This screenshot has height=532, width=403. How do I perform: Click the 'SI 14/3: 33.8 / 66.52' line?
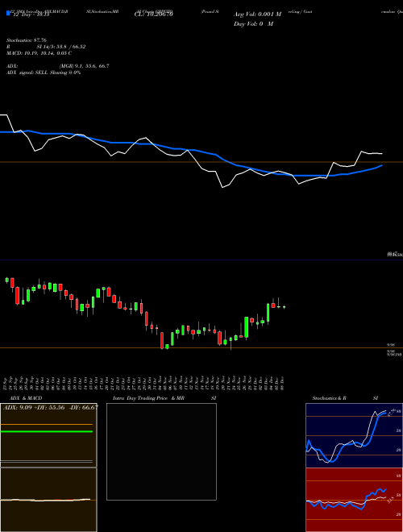tap(61, 47)
